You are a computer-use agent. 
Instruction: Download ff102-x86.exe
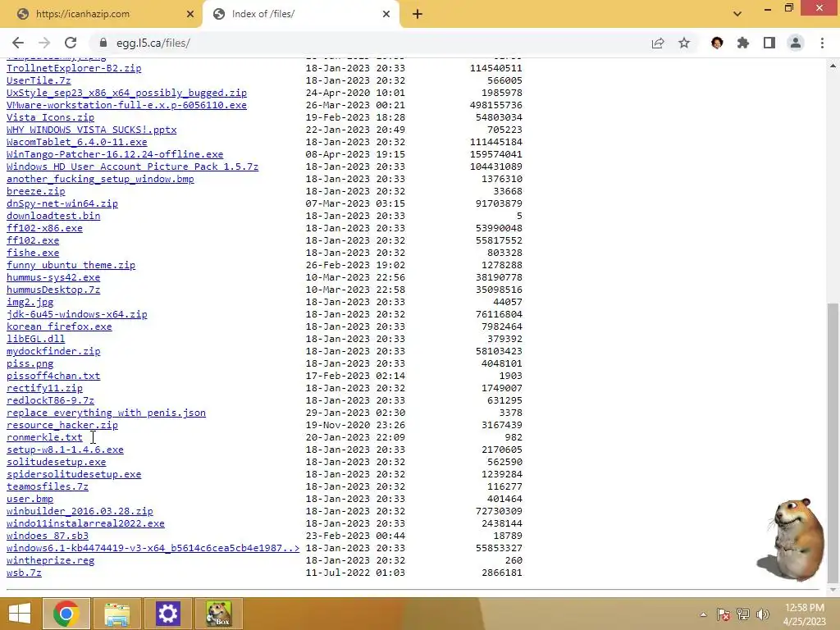click(44, 228)
